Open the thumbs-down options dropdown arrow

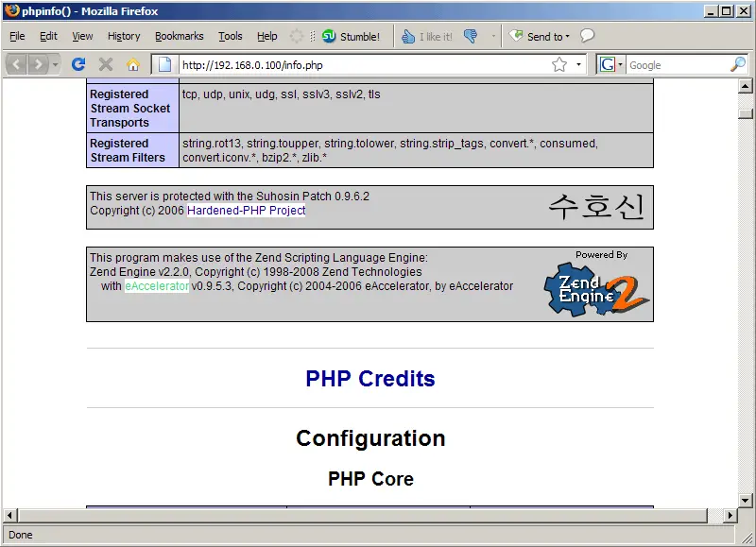click(493, 36)
